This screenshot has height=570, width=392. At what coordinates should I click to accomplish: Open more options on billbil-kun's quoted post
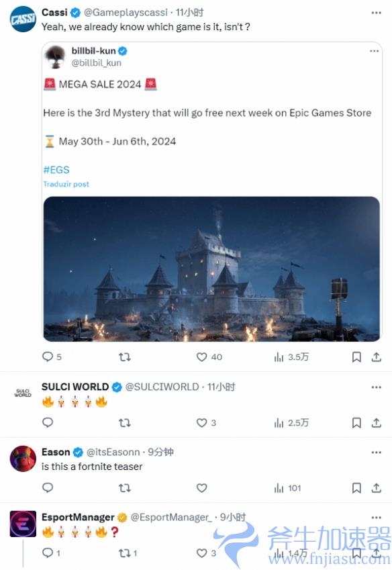tap(375, 50)
